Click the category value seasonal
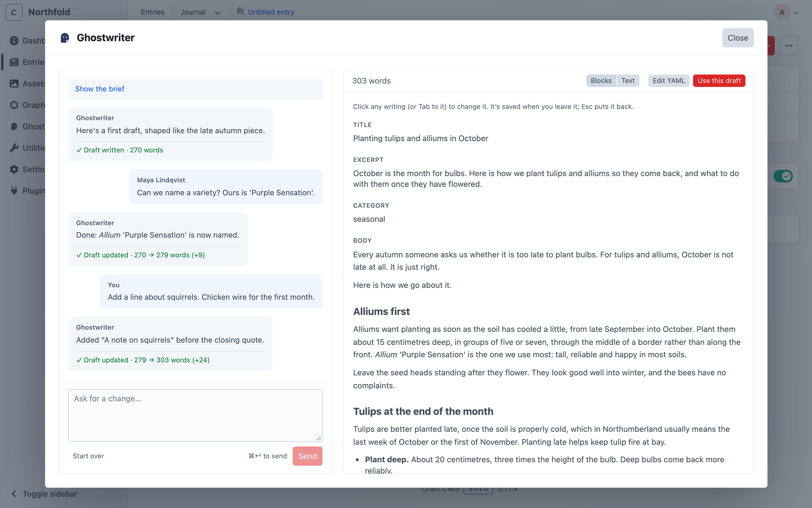The image size is (812, 508). [x=369, y=219]
